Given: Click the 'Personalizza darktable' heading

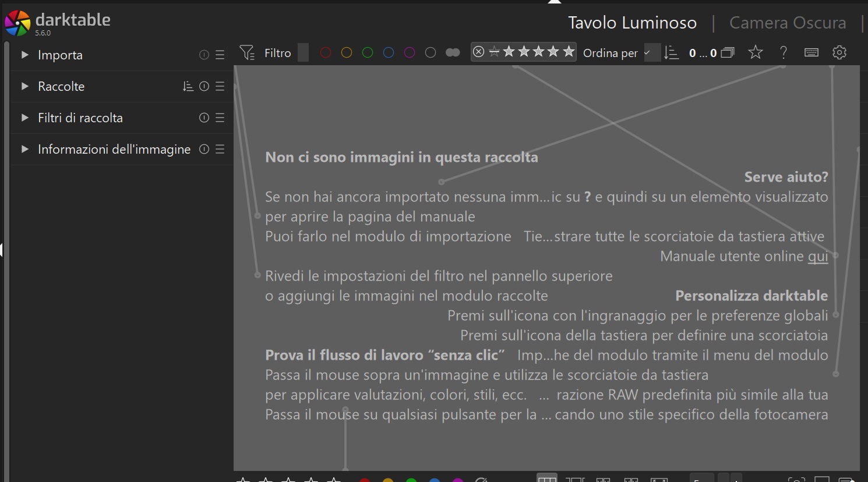Looking at the screenshot, I should 751,296.
